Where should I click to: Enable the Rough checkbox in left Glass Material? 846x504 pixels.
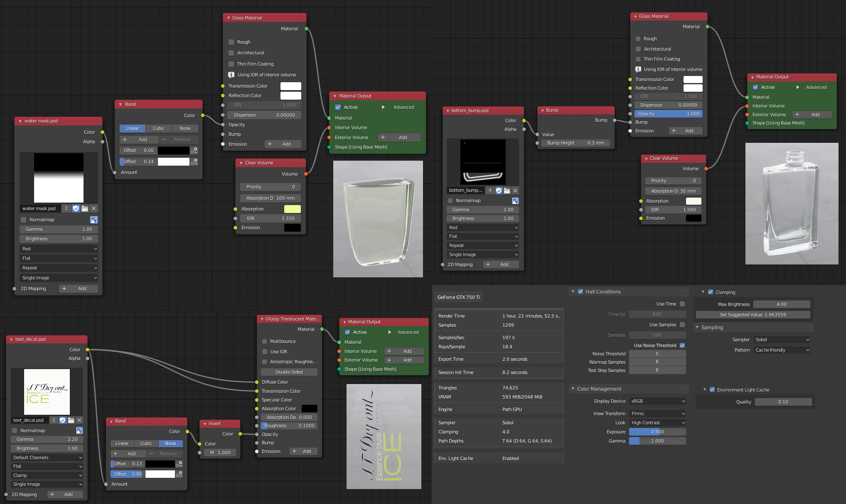pyautogui.click(x=231, y=42)
